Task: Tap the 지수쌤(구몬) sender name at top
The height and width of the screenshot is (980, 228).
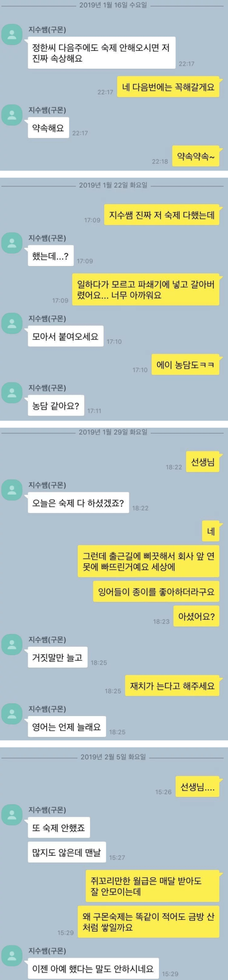Action: tap(47, 30)
